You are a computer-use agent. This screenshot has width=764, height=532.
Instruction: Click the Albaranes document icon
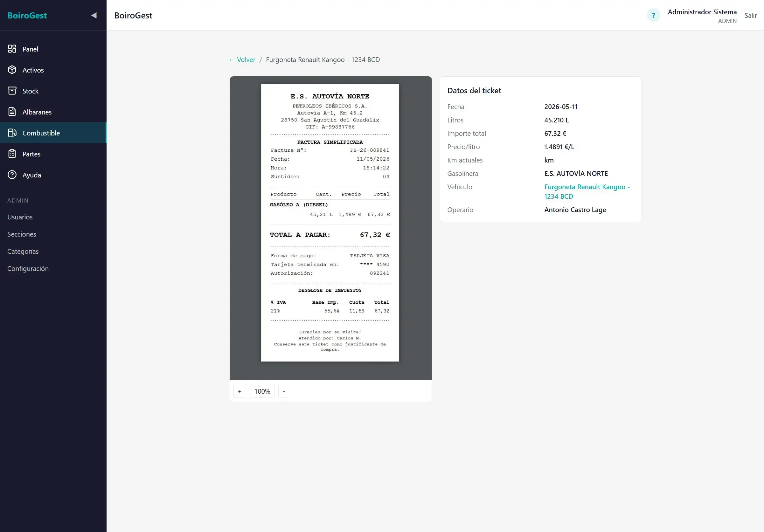point(12,112)
